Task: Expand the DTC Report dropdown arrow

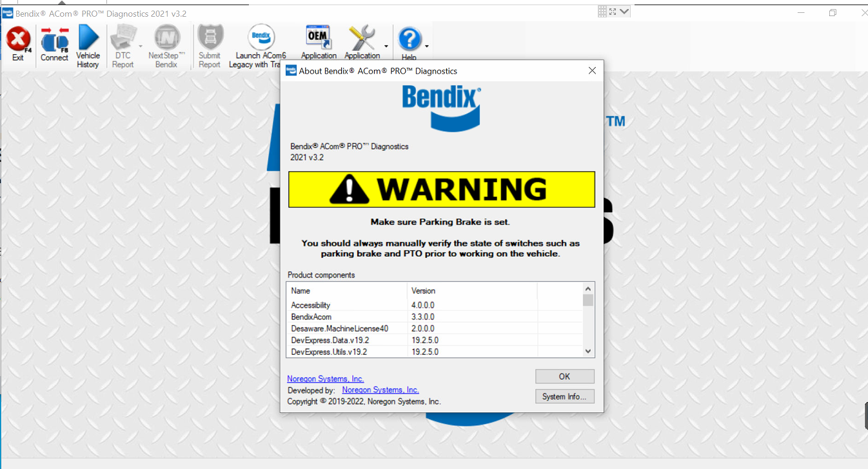Action: [140, 46]
